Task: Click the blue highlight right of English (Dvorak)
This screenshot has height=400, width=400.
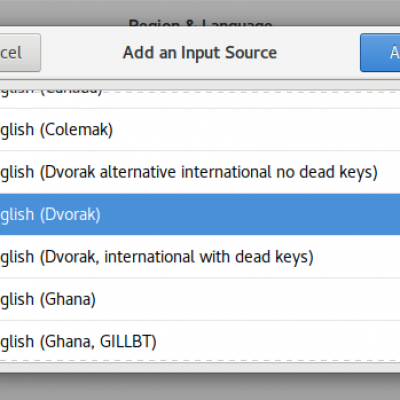Action: (250, 214)
